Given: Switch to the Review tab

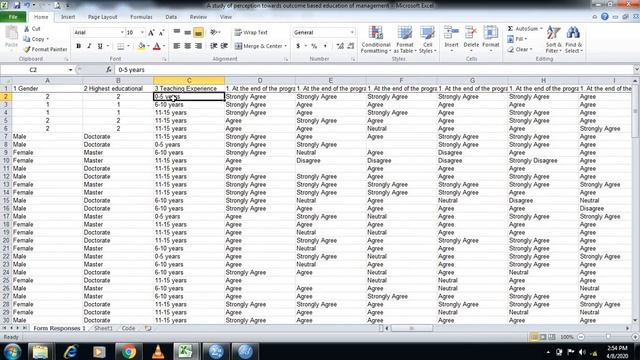Looking at the screenshot, I should point(198,17).
